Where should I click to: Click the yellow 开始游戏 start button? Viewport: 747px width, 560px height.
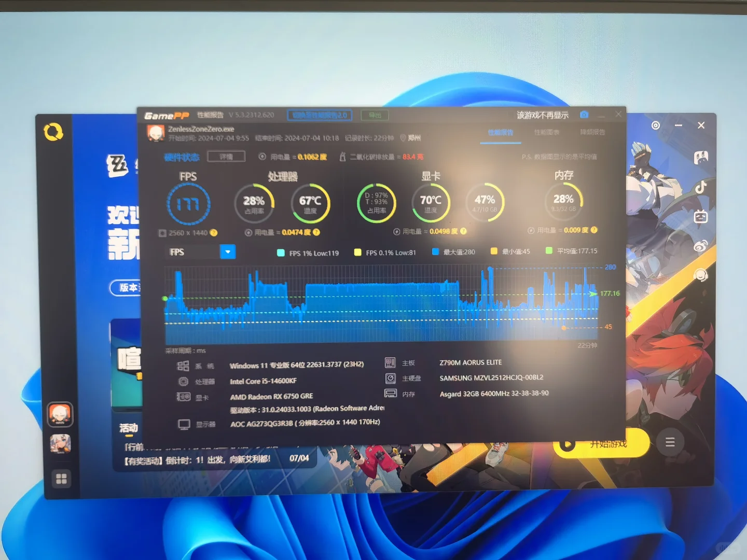(601, 443)
